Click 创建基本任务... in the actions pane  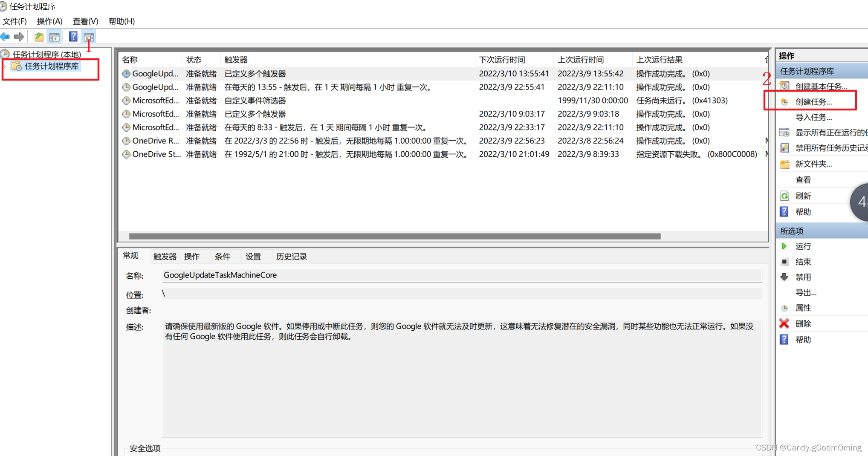(821, 87)
